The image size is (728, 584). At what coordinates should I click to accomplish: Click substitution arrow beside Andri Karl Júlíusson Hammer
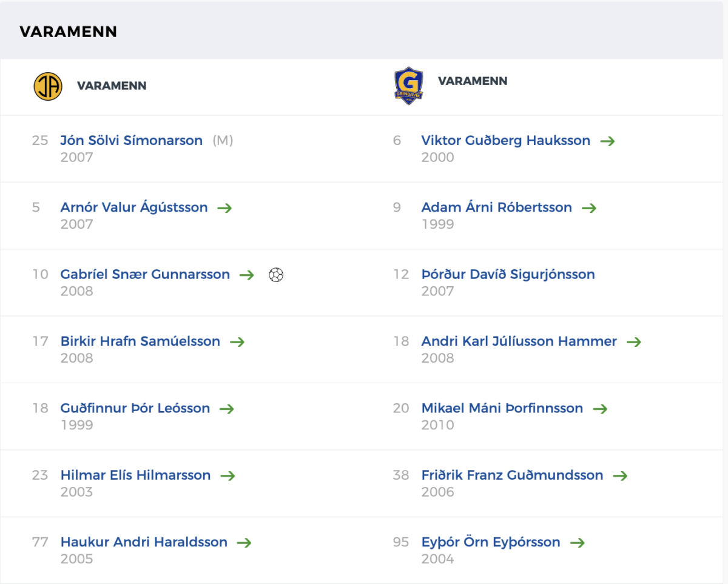pyautogui.click(x=634, y=342)
